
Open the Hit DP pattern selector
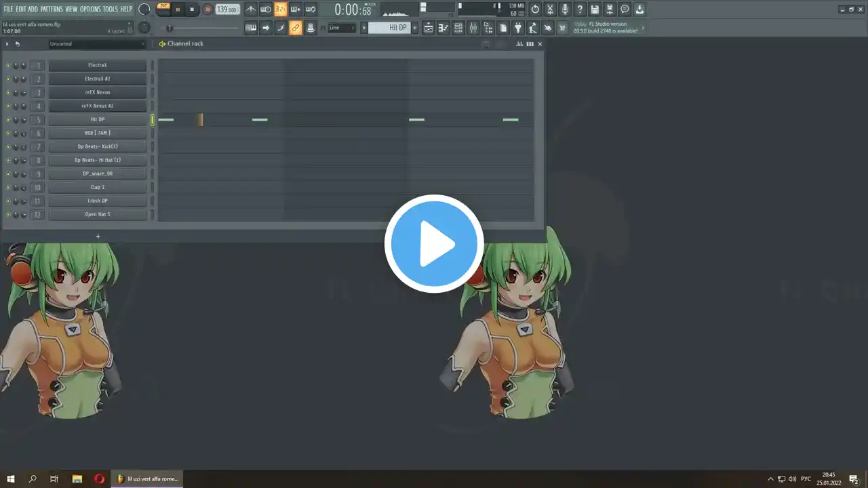[389, 28]
